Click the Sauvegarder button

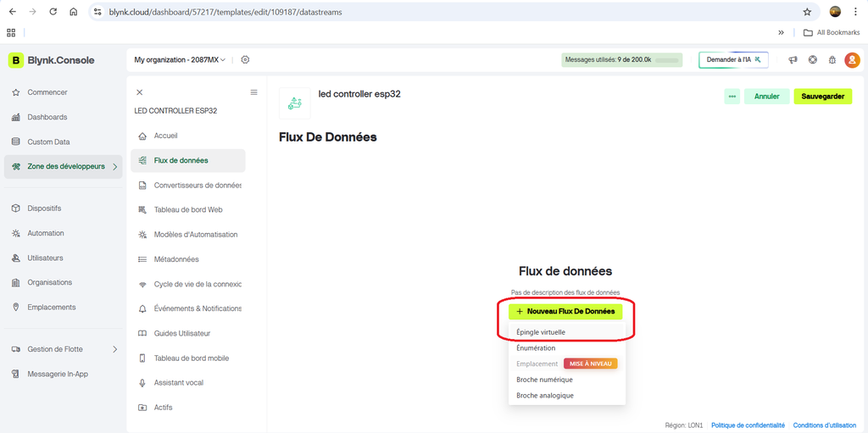(x=822, y=97)
